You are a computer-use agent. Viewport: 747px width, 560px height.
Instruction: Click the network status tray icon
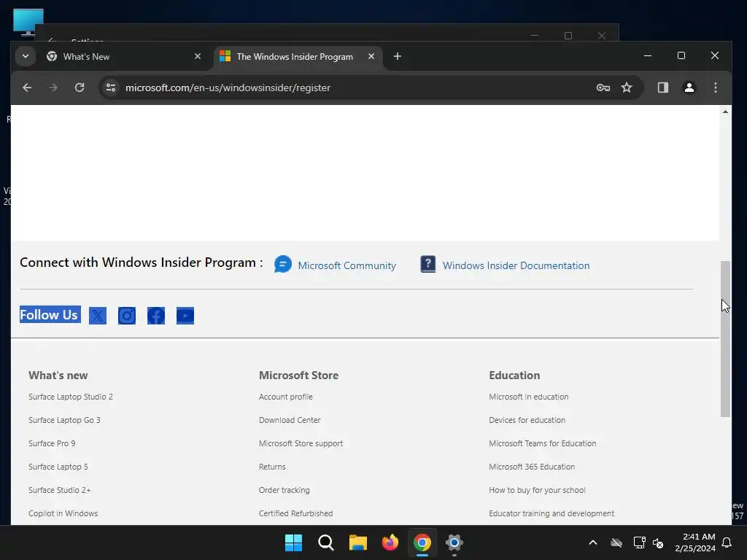[639, 542]
